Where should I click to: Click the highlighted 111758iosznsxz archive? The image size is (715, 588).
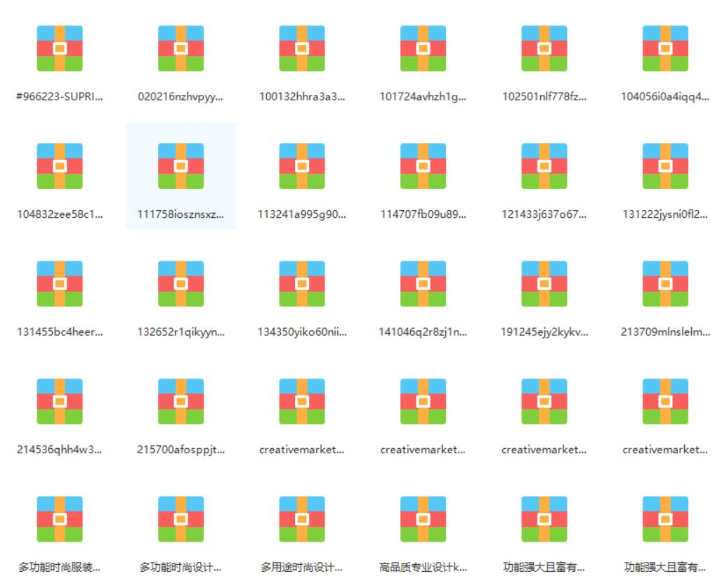point(181,166)
